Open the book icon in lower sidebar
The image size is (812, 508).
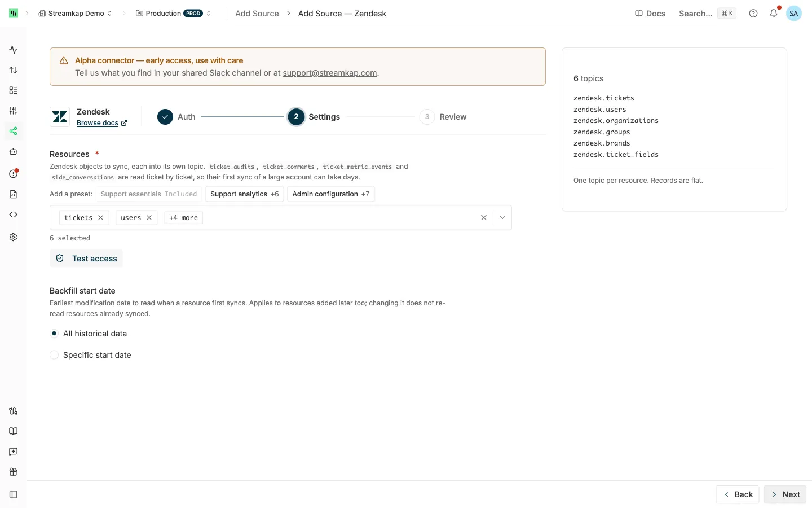(x=14, y=431)
